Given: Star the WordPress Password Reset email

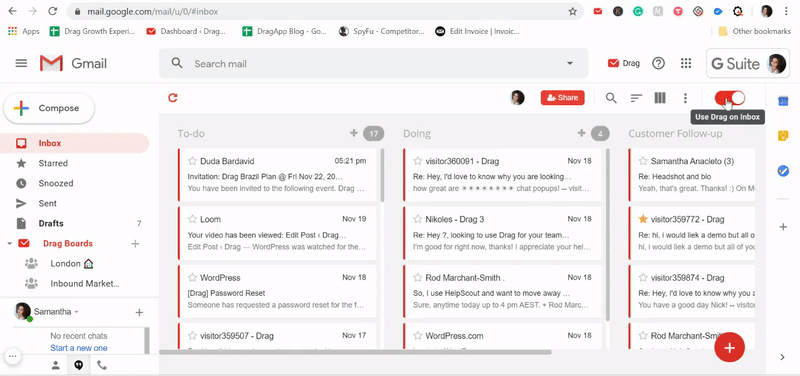Looking at the screenshot, I should (192, 278).
